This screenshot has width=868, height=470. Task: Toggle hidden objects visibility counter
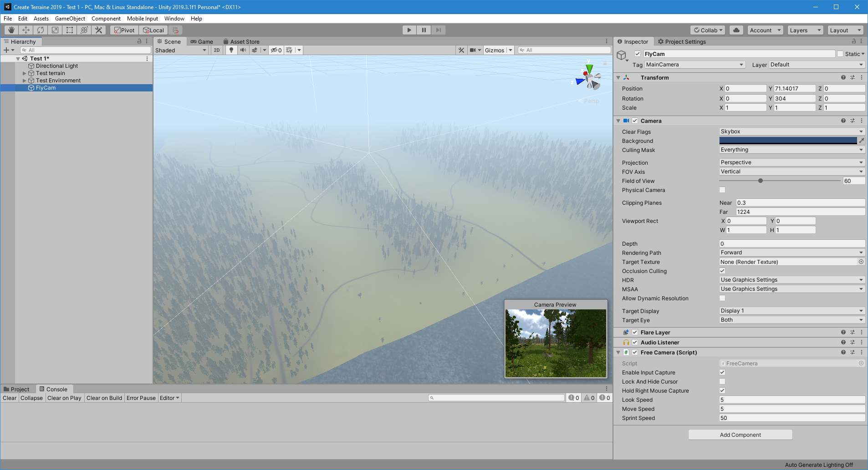pyautogui.click(x=276, y=50)
